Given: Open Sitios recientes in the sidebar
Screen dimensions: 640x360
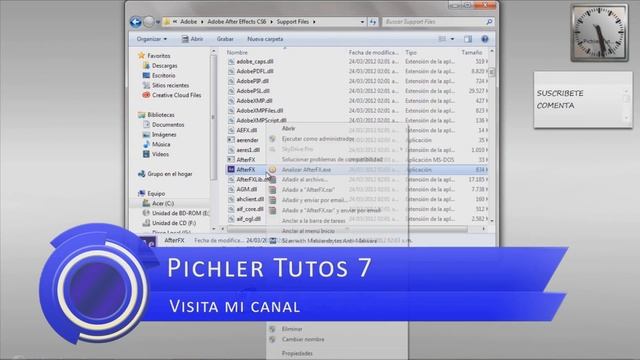Looking at the screenshot, I should [x=170, y=85].
